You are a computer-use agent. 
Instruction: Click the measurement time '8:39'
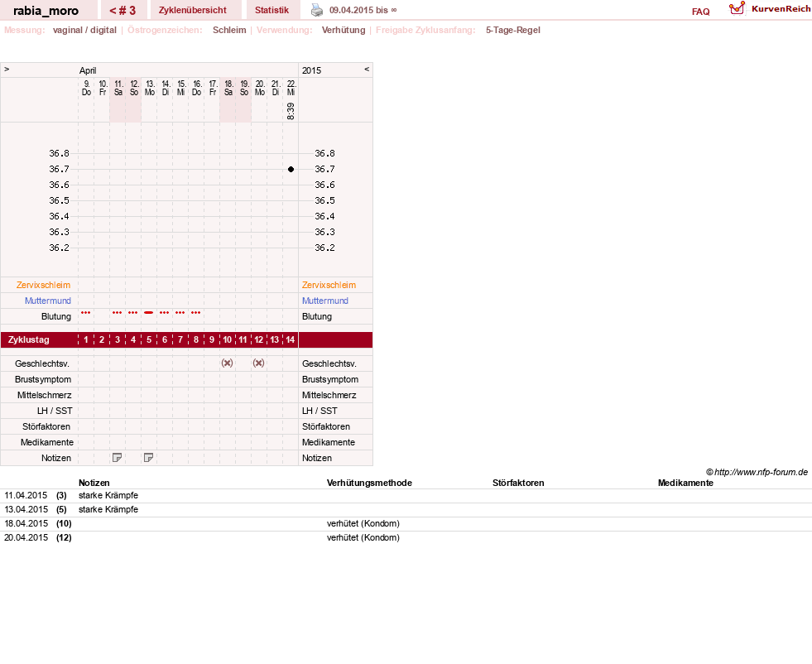pos(291,111)
